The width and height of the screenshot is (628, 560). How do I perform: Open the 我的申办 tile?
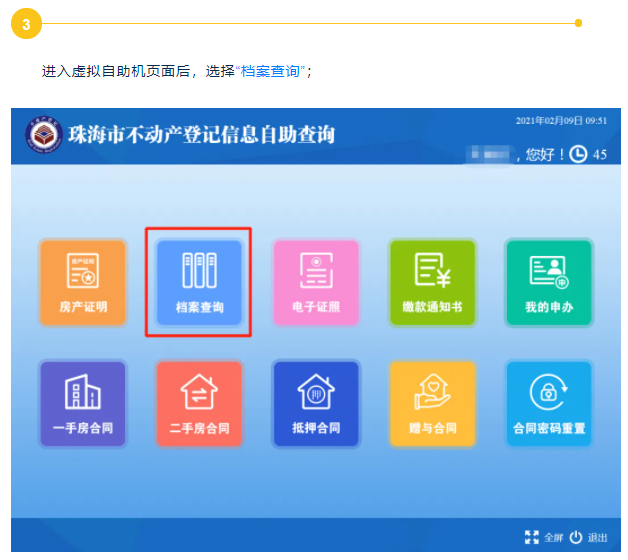tap(548, 282)
